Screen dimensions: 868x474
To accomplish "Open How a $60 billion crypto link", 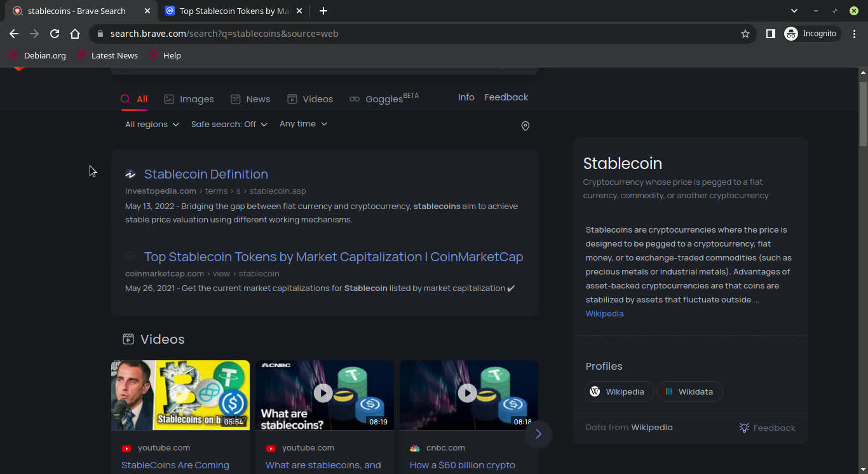I will coord(463,465).
